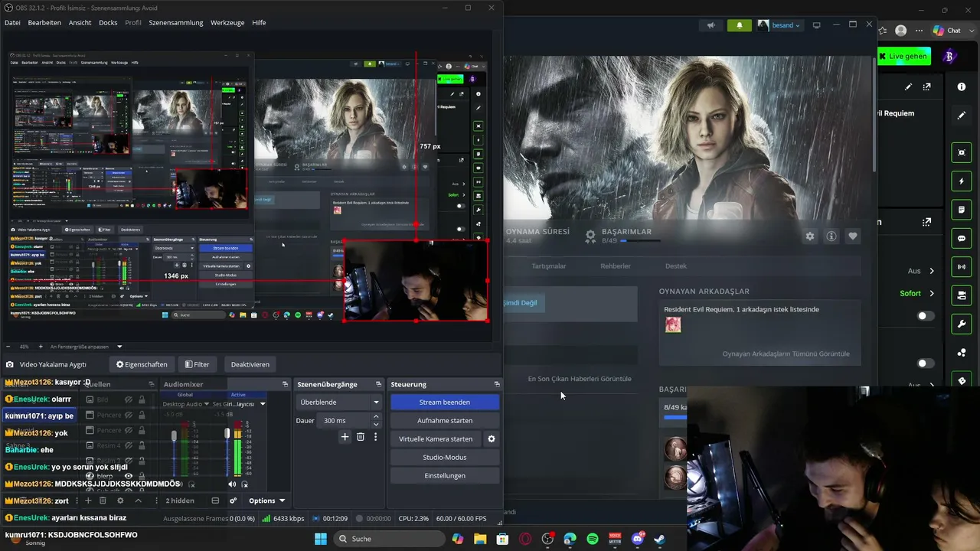
Task: Delete the selected scene transition
Action: (361, 437)
